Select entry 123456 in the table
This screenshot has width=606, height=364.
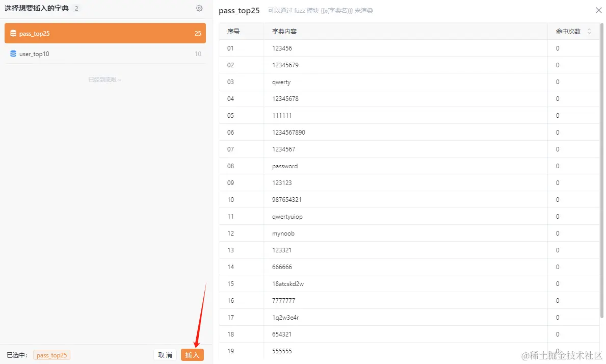pos(282,48)
